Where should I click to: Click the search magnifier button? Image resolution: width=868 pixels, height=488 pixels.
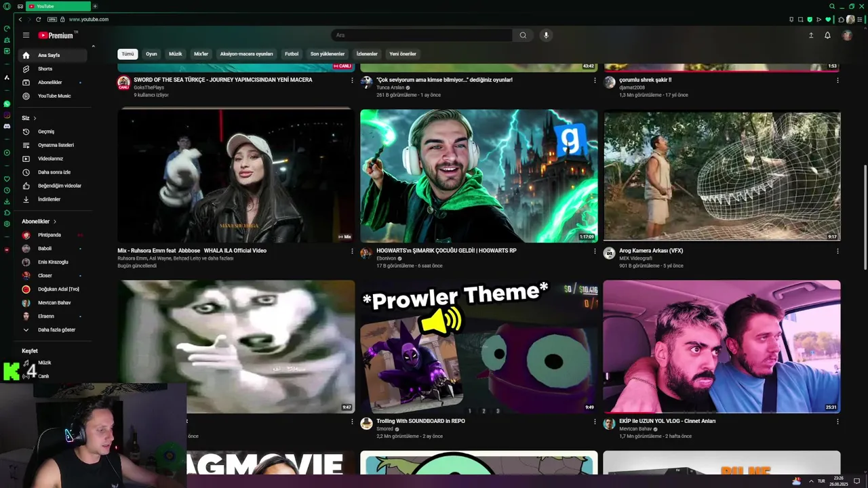[523, 35]
